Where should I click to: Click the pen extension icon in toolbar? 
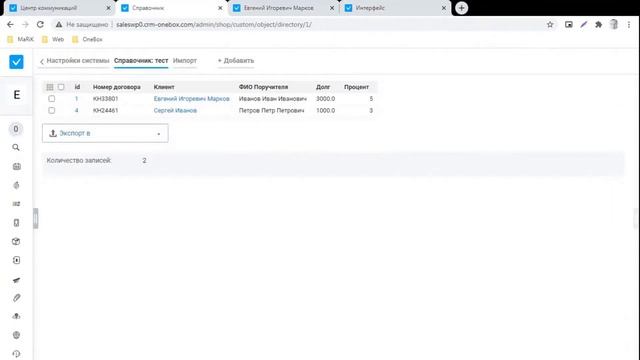[584, 24]
